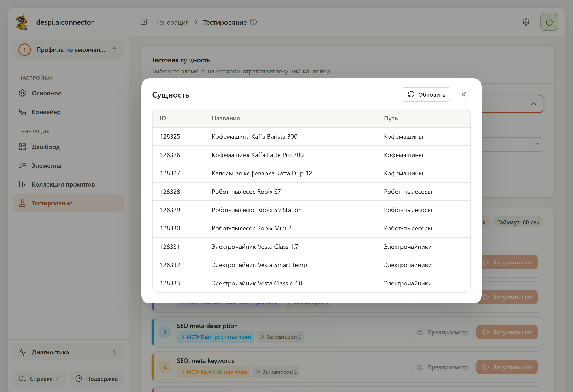Expand the Диагностика section
This screenshot has height=392, width=573.
[68, 352]
